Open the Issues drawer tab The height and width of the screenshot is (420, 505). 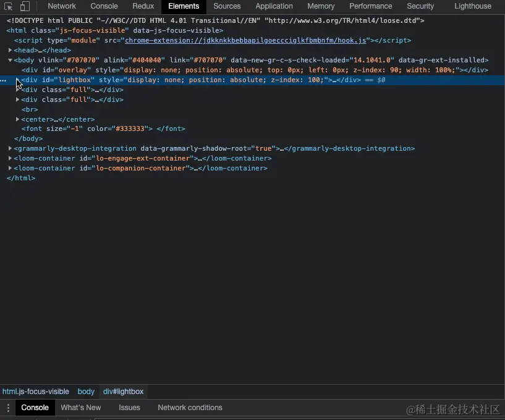pos(129,408)
